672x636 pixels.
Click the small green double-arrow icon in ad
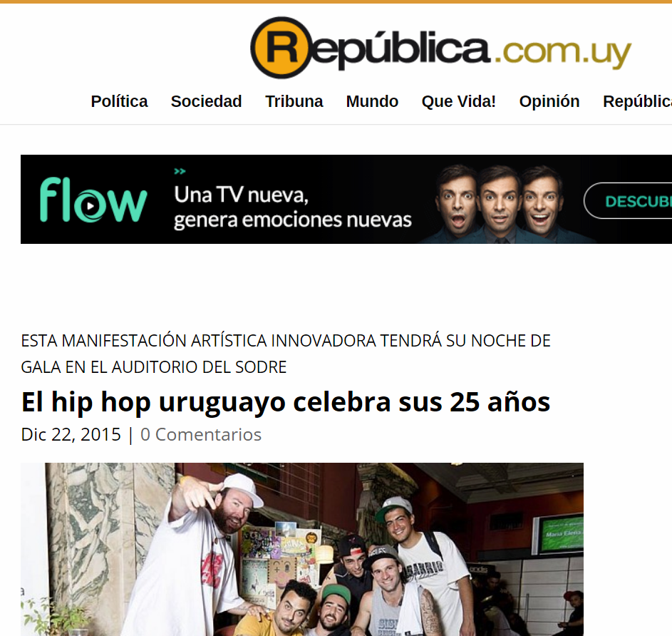coord(180,172)
